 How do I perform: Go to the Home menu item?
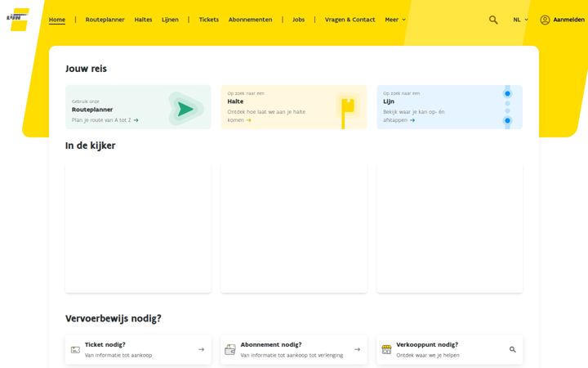point(57,20)
